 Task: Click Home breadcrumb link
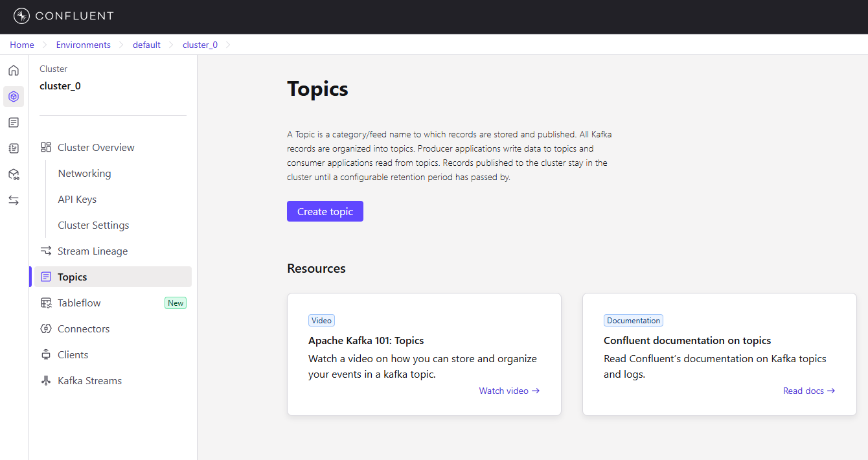(22, 45)
